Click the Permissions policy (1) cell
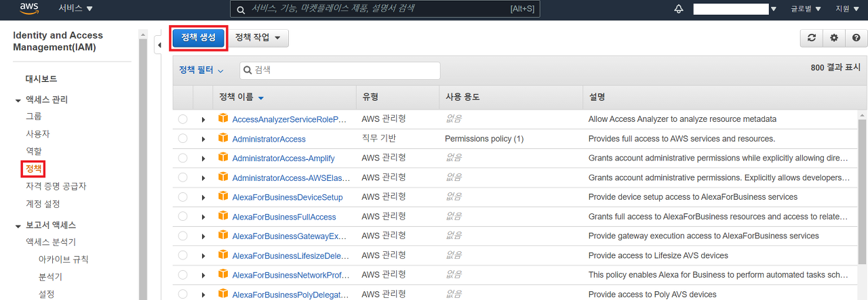 [484, 139]
